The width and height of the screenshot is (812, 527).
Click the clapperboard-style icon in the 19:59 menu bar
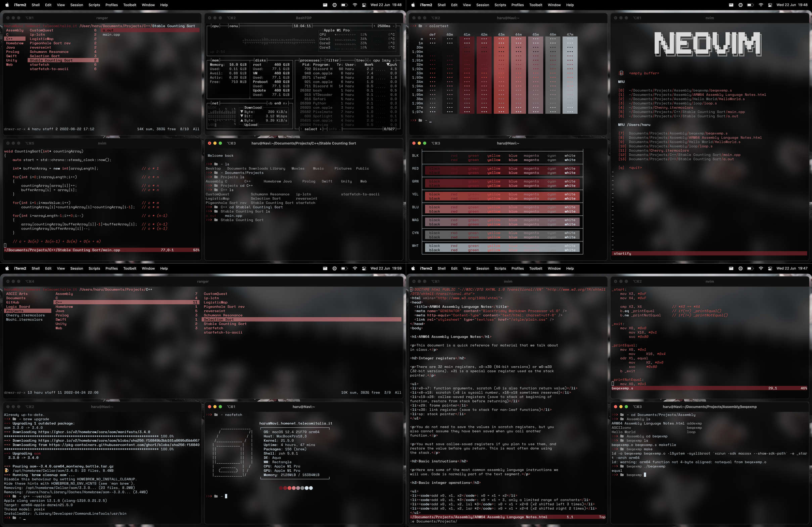click(x=325, y=268)
